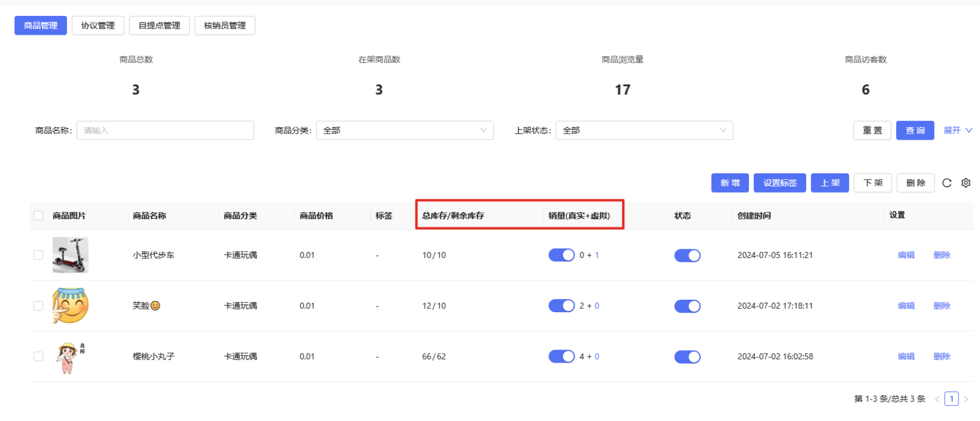The width and height of the screenshot is (980, 421).
Task: Open the 上架状态 dropdown
Action: (644, 130)
